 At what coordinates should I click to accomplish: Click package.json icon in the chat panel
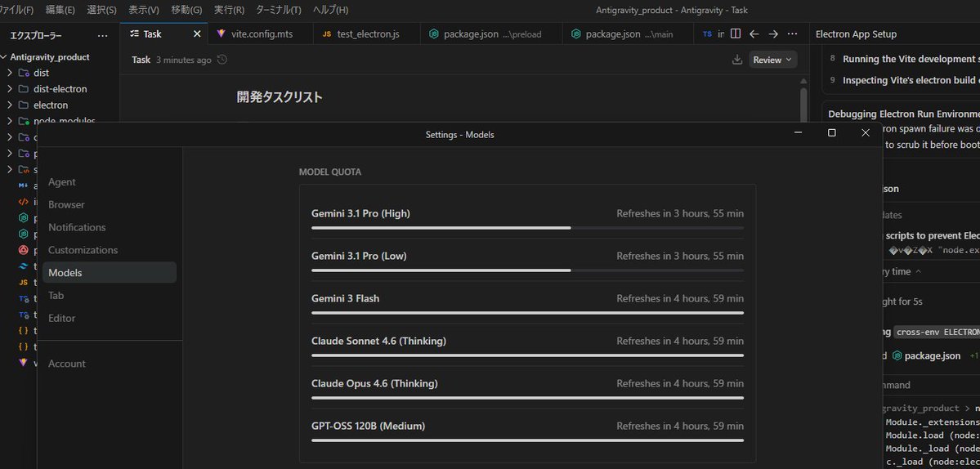[x=897, y=356]
